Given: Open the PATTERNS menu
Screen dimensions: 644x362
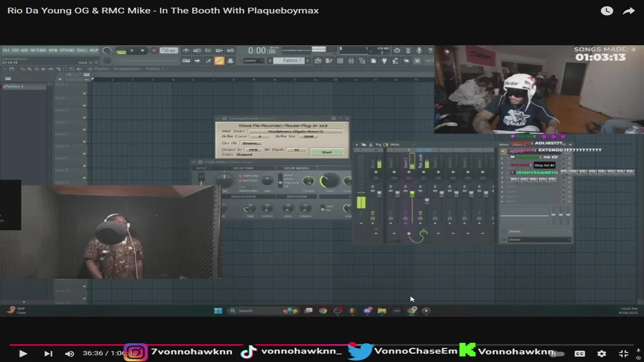Looking at the screenshot, I should click(x=38, y=50).
